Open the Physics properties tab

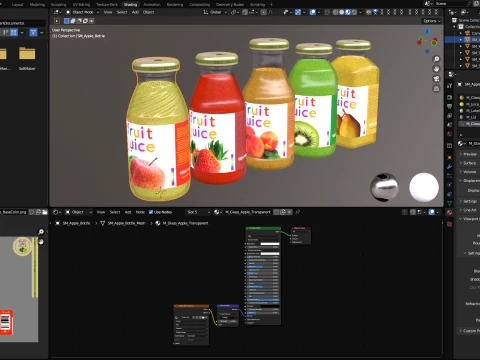pyautogui.click(x=449, y=185)
